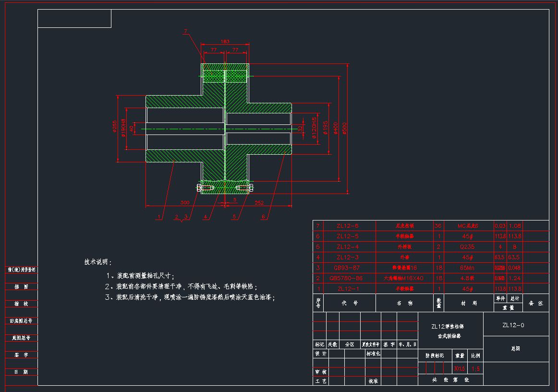Select balloon number 7 at top
This screenshot has height=392, width=558.
click(185, 32)
